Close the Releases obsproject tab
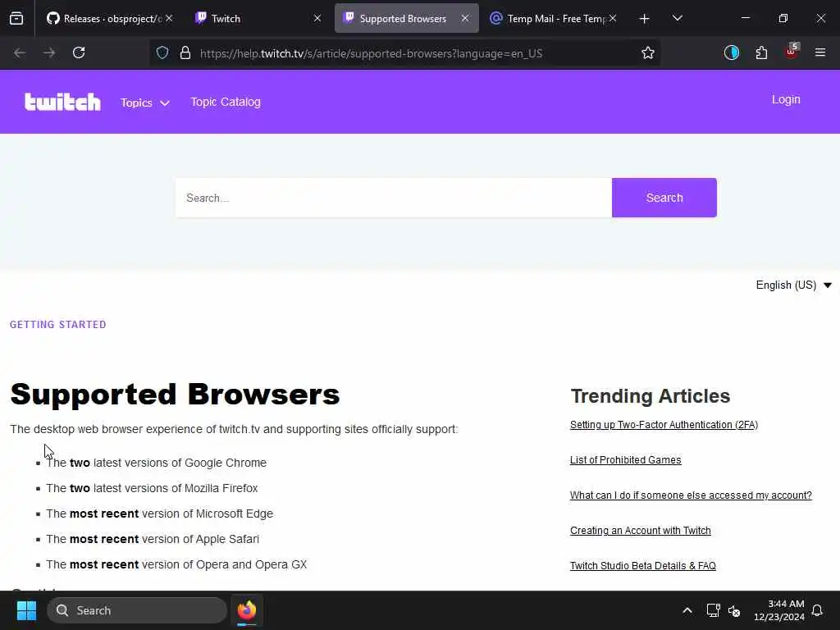This screenshot has height=630, width=840. tap(169, 18)
